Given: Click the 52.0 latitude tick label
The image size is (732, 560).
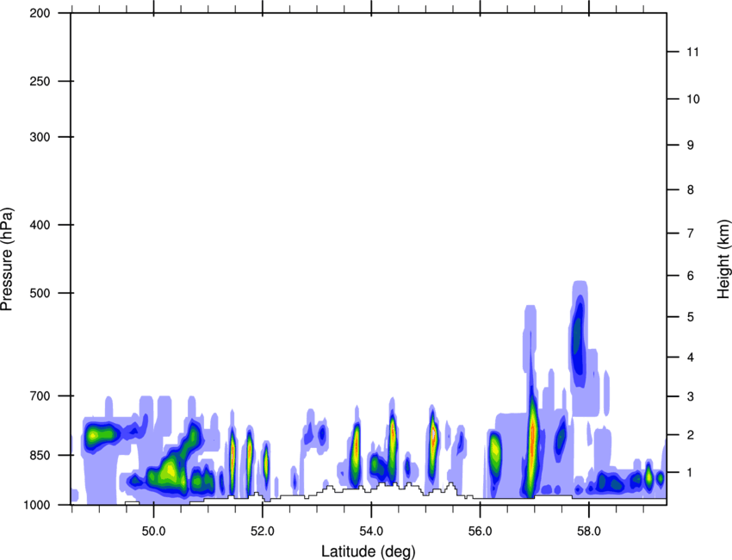Looking at the screenshot, I should [263, 531].
